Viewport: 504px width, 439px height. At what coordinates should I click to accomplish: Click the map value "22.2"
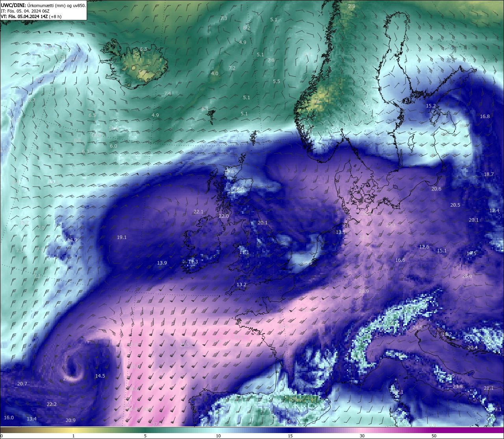52,404
